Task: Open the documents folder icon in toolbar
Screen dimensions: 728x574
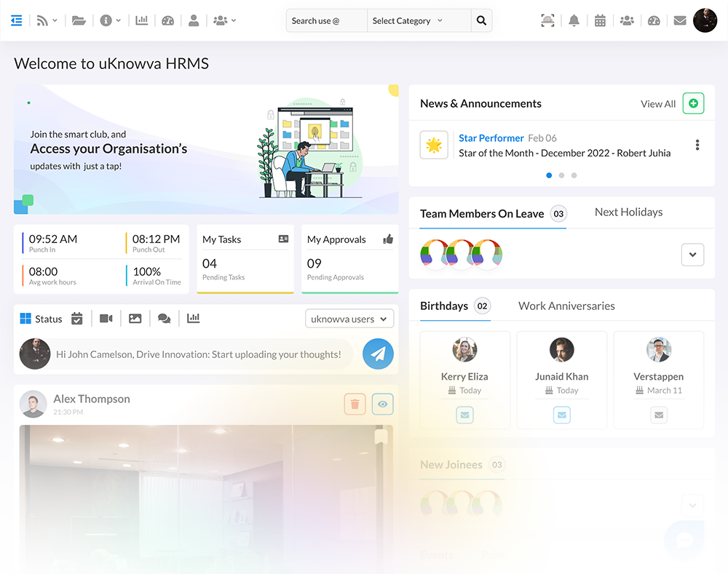Action: 79,20
